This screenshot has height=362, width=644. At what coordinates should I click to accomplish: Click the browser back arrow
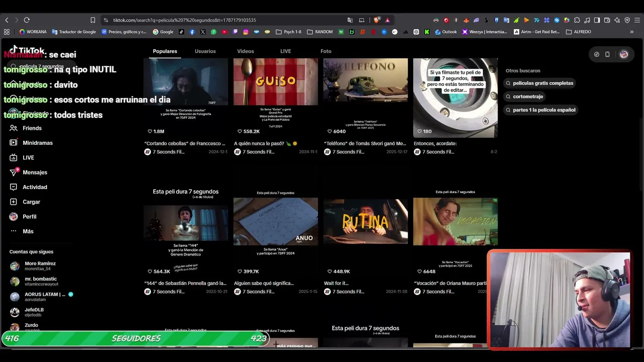pos(7,20)
